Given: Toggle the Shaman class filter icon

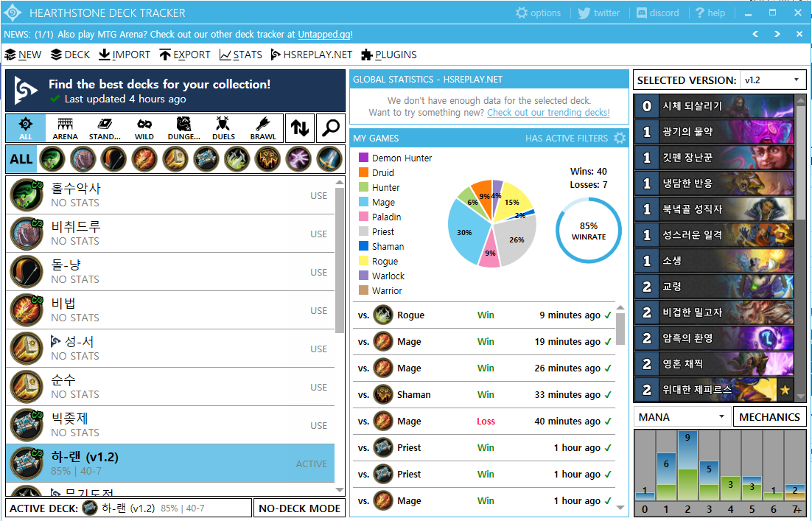Looking at the screenshot, I should tap(267, 159).
